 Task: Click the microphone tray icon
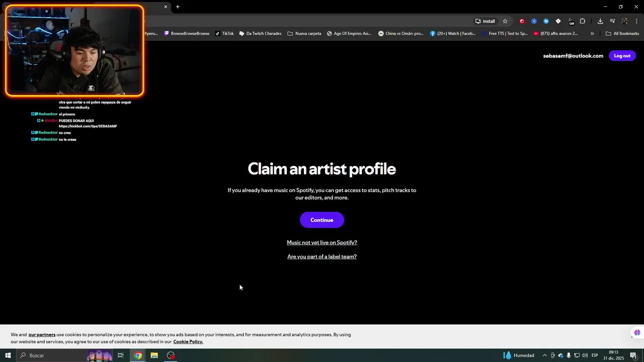pos(569,355)
